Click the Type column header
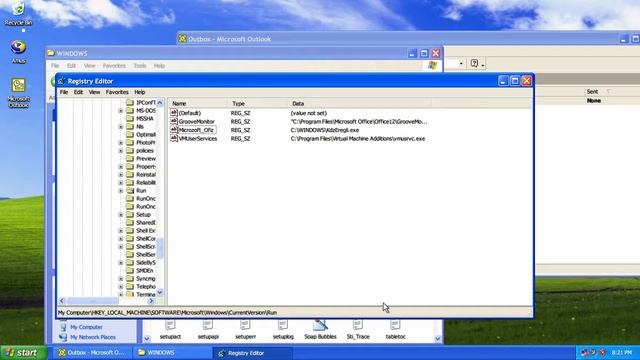The width and height of the screenshot is (640, 360). coord(258,104)
